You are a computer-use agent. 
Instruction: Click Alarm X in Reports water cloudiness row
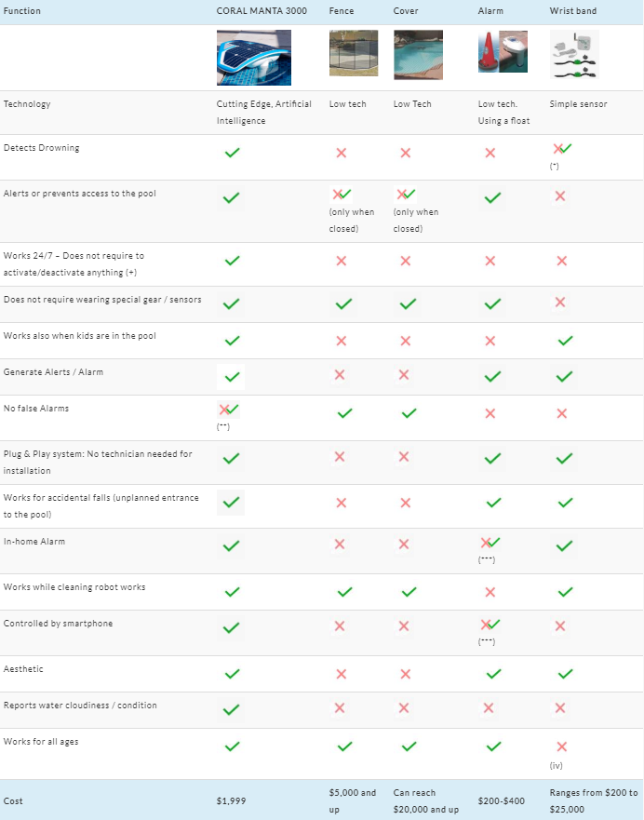tap(489, 708)
